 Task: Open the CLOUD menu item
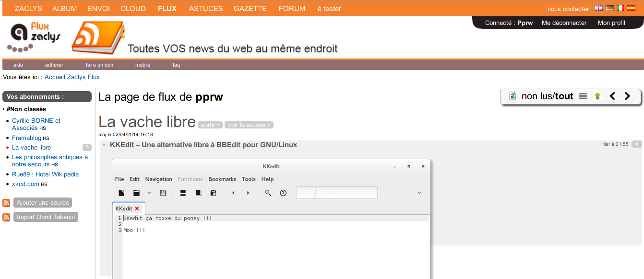click(x=133, y=9)
